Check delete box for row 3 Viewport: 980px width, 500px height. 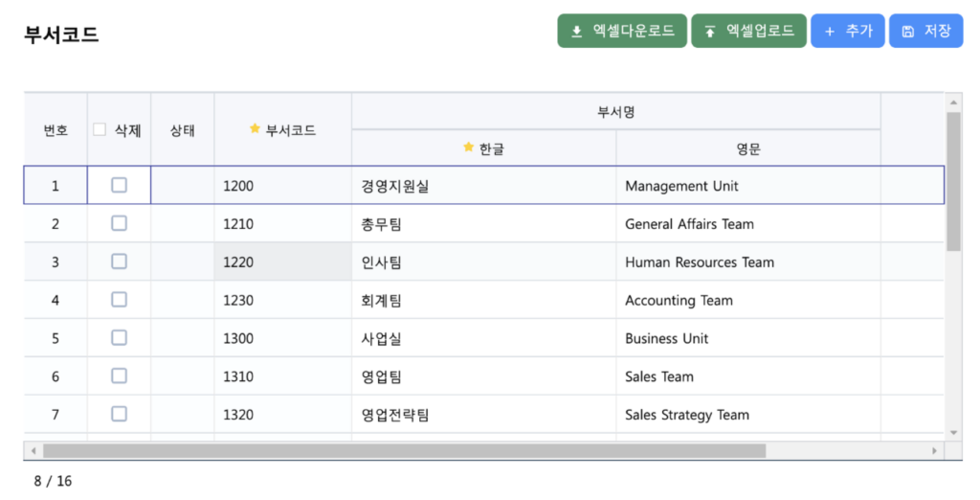pos(119,261)
